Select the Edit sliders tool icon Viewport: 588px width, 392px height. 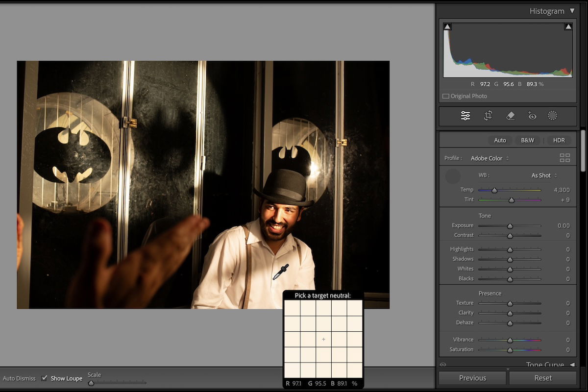coord(465,116)
